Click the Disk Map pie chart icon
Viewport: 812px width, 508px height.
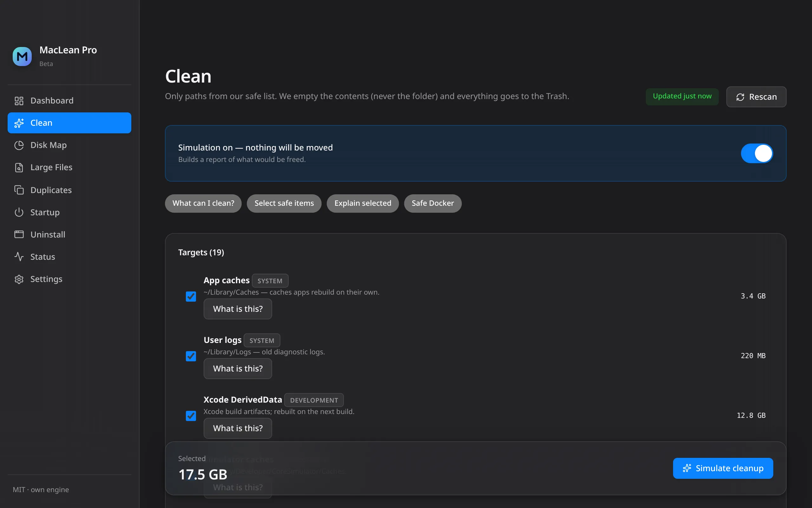[x=19, y=145]
